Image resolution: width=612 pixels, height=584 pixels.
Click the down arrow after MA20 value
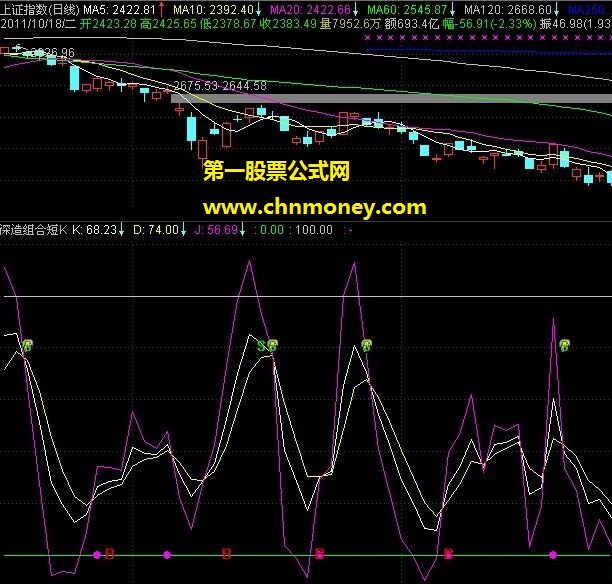[x=356, y=9]
